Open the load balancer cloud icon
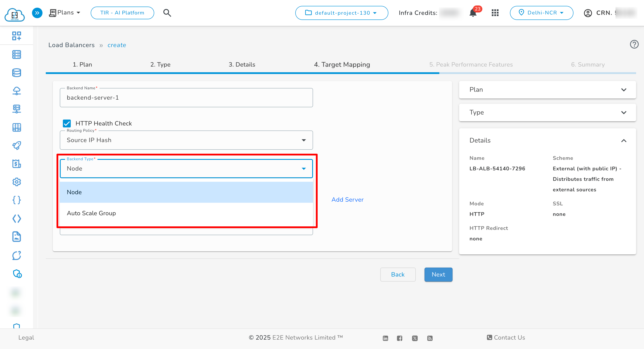Screen dimensions: 644x349 tap(16, 91)
